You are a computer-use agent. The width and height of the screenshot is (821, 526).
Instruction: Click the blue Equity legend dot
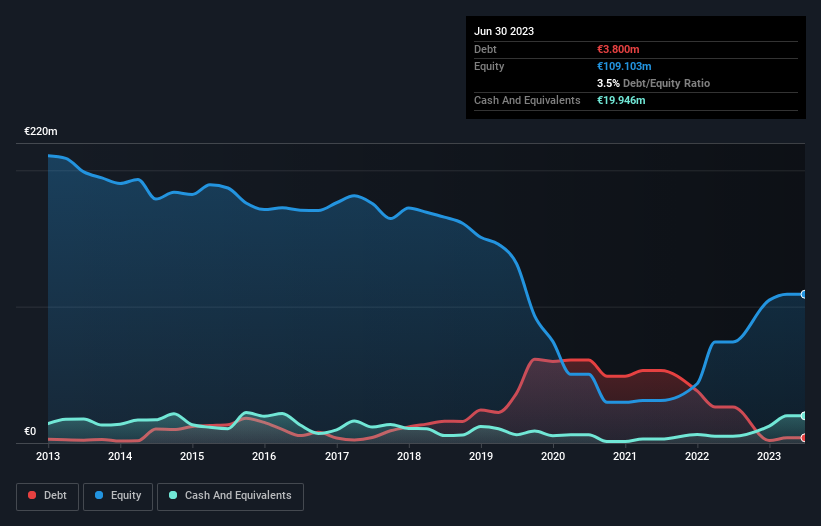pos(99,495)
